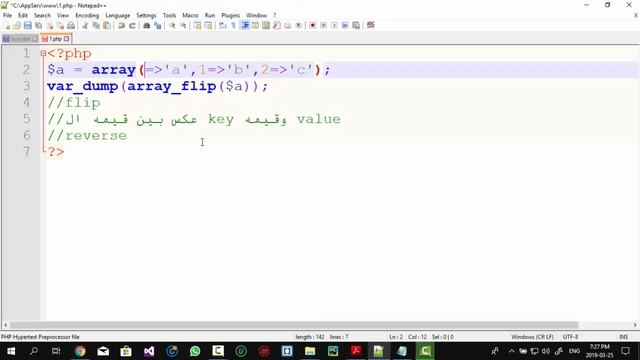Open Chrome from the taskbar
Image resolution: width=640 pixels, height=360 pixels.
[x=80, y=351]
